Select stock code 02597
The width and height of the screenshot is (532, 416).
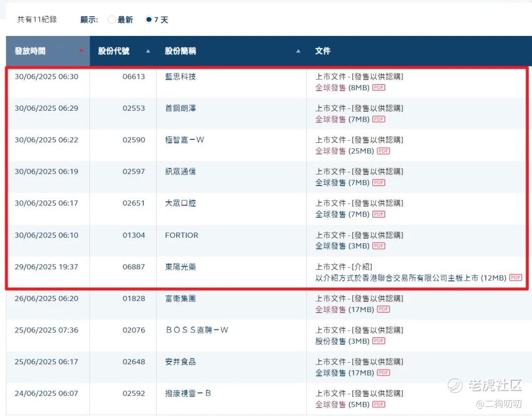click(x=133, y=171)
